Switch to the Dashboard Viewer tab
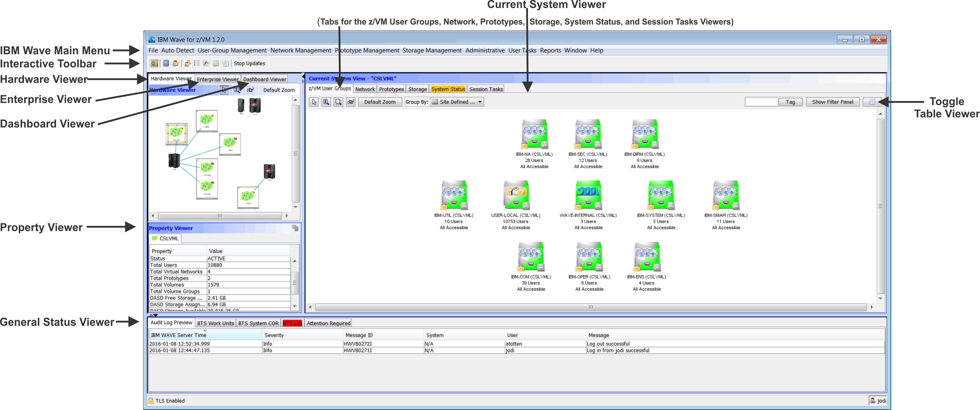The width and height of the screenshot is (980, 410). pyautogui.click(x=265, y=79)
